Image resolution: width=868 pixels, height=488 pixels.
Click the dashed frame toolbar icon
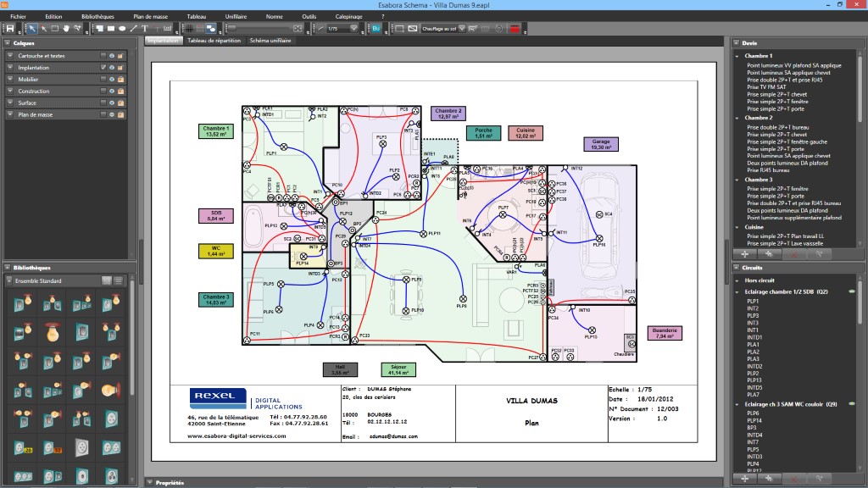(399, 28)
